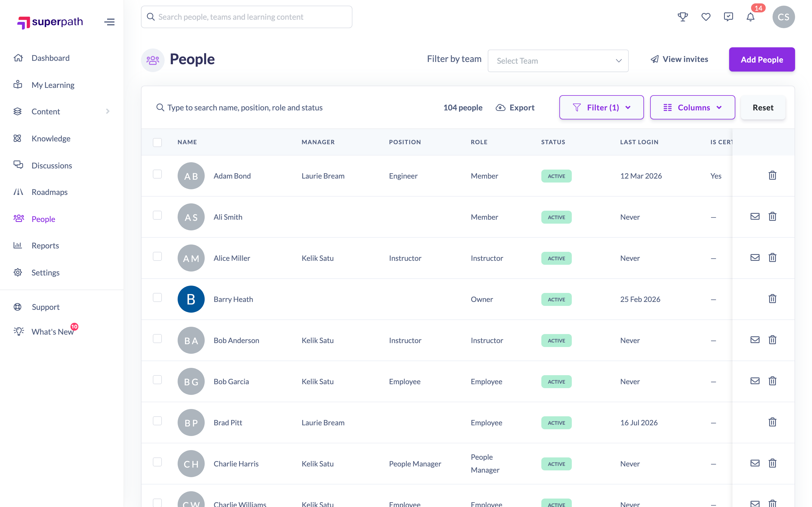
Task: Open notifications bell with 14 badge
Action: coord(751,17)
